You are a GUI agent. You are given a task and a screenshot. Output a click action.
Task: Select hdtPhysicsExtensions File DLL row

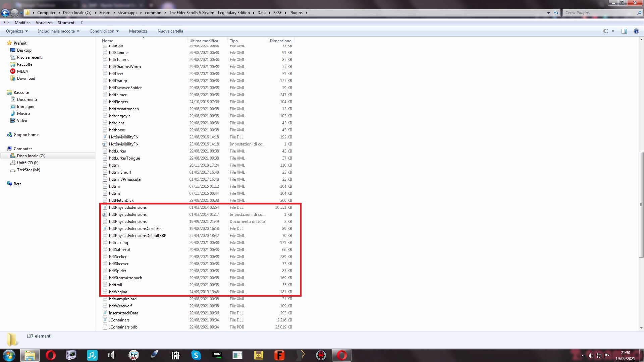[x=197, y=207]
